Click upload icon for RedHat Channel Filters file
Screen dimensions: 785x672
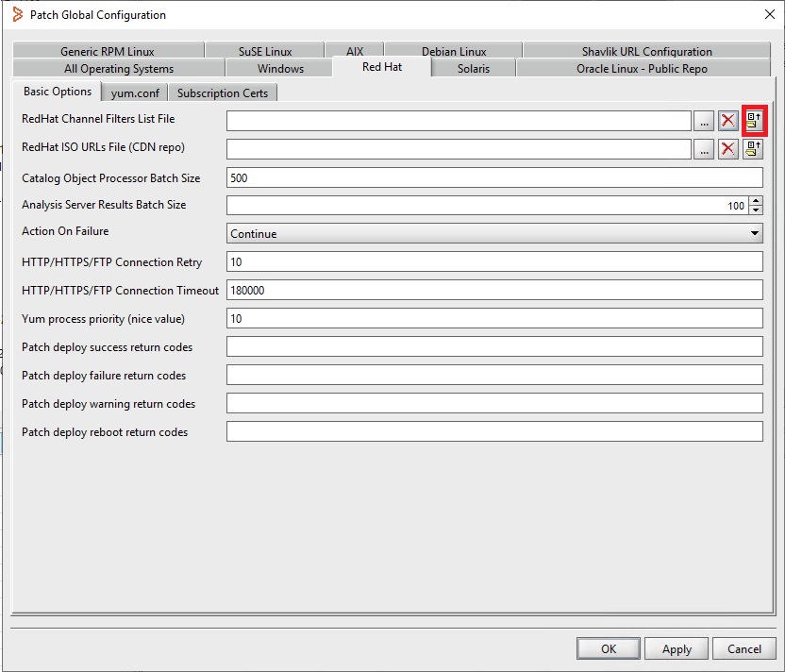753,121
